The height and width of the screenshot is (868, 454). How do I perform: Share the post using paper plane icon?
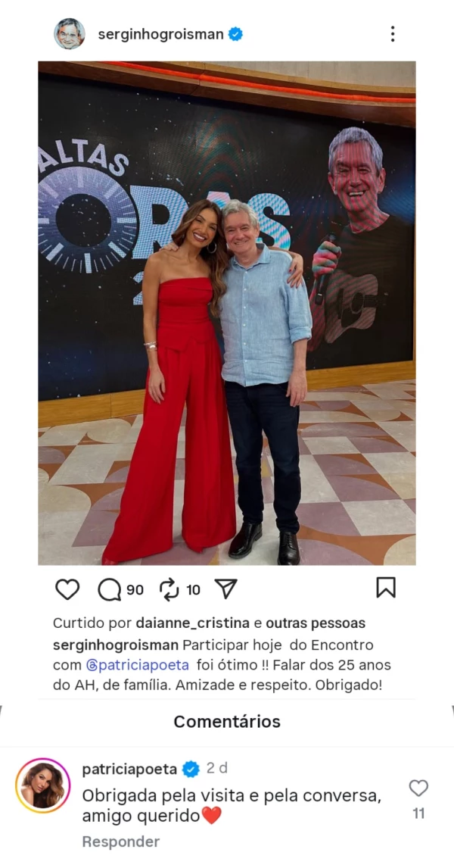click(225, 589)
